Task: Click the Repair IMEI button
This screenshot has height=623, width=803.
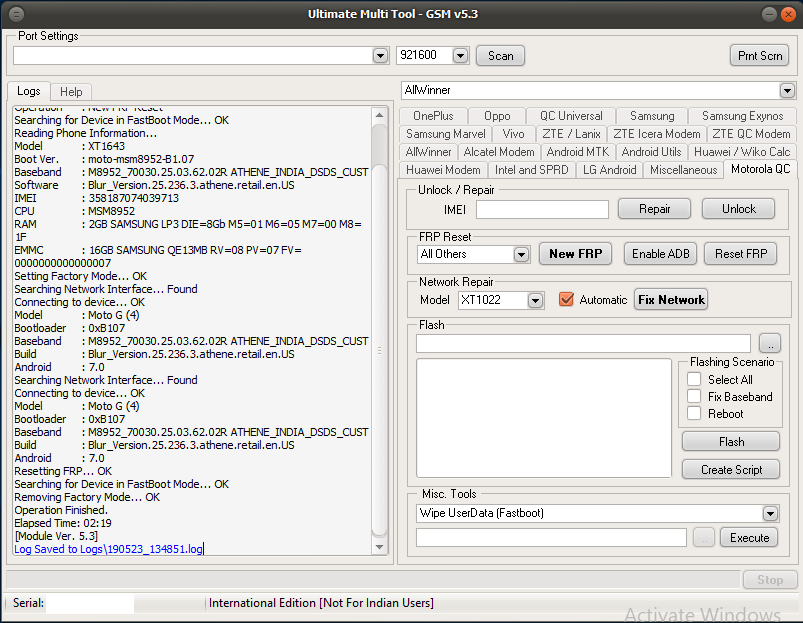Action: point(654,209)
